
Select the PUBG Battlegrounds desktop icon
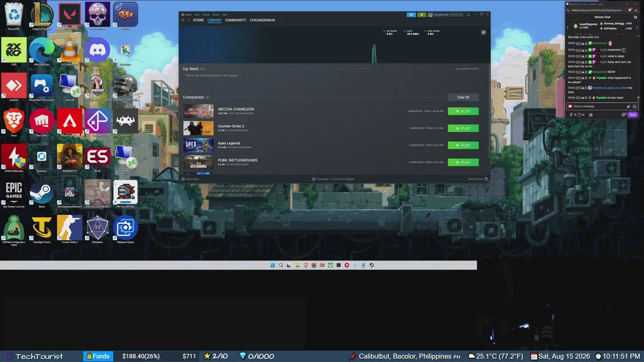click(125, 86)
